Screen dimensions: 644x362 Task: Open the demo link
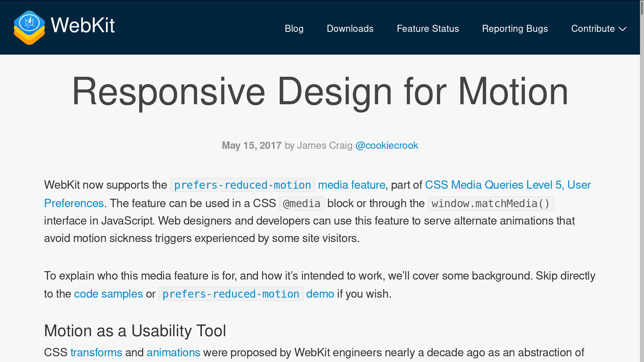click(x=320, y=294)
